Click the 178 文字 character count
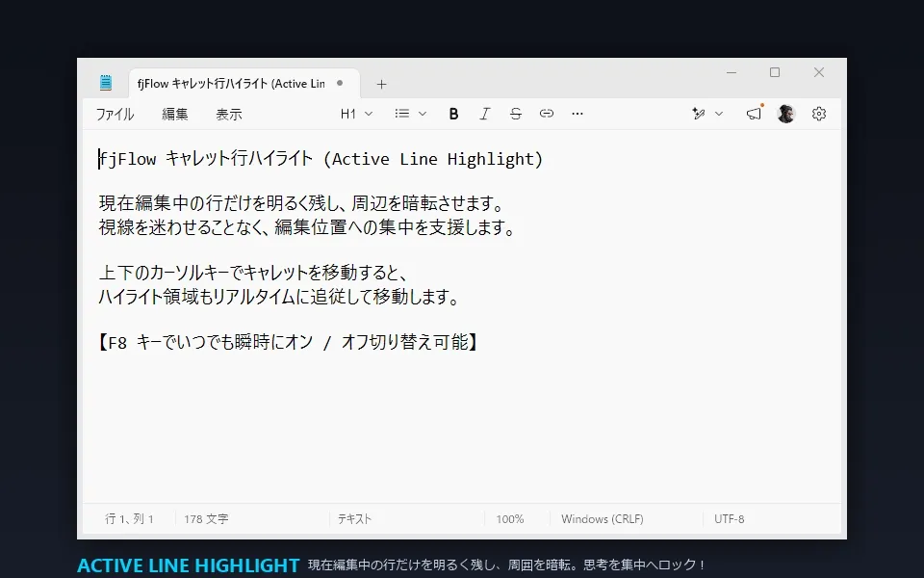Image resolution: width=924 pixels, height=578 pixels. click(206, 519)
